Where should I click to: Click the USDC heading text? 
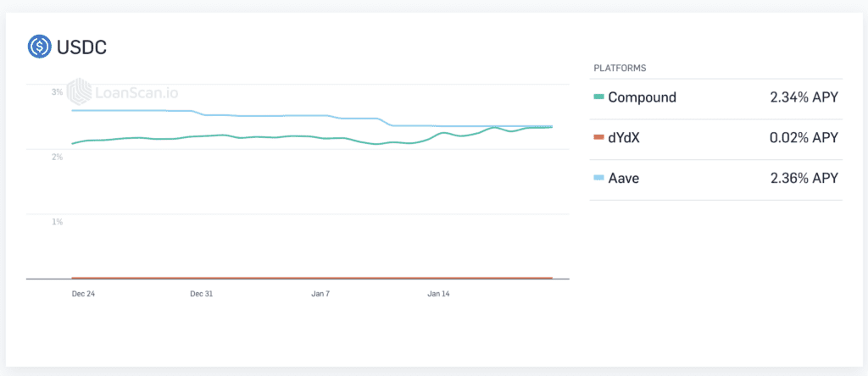pyautogui.click(x=82, y=47)
